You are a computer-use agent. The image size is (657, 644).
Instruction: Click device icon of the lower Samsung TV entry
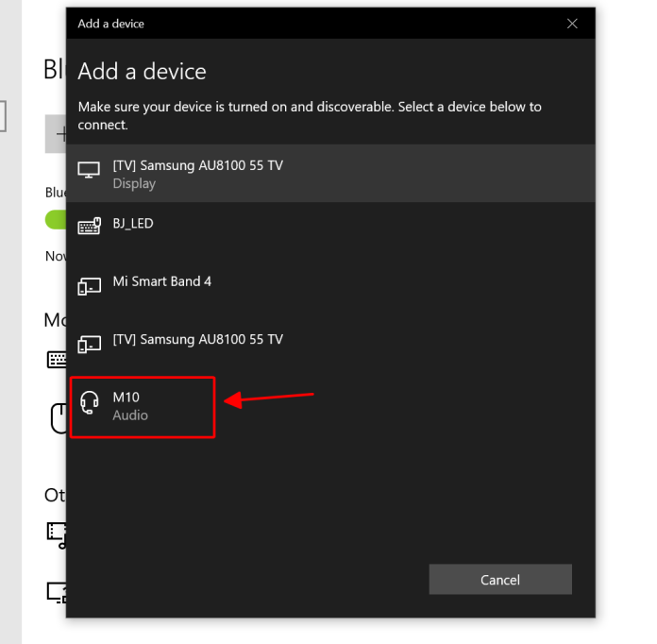[x=89, y=344]
